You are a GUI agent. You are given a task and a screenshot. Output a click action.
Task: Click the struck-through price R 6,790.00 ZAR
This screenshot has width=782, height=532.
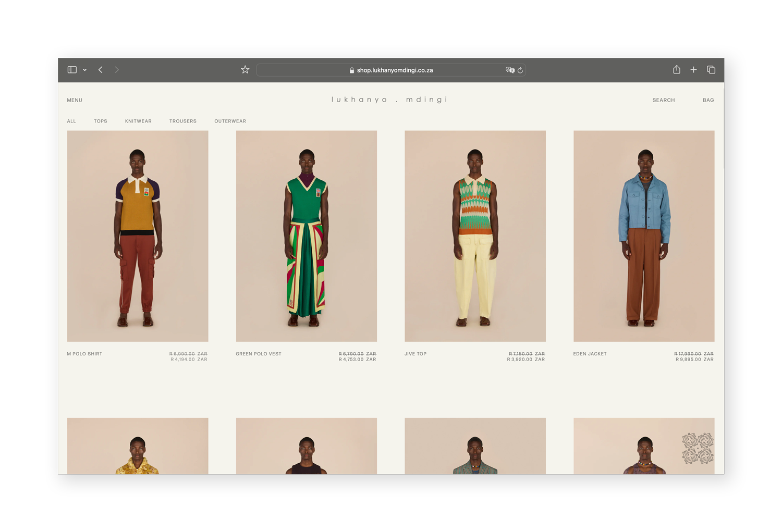click(x=358, y=354)
